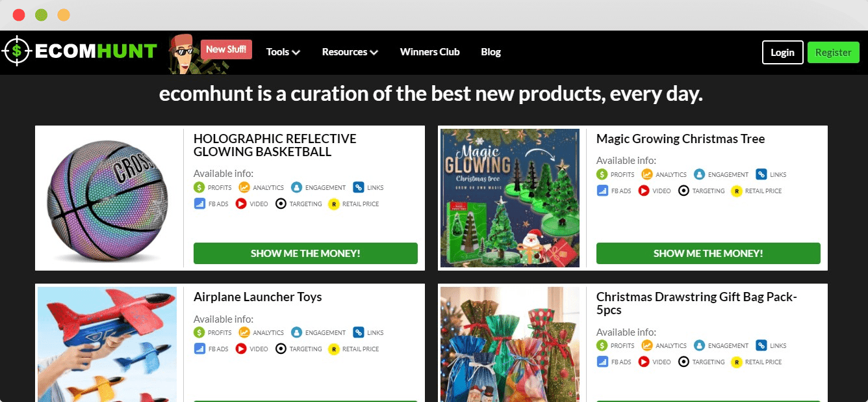Open the Airplane Launcher Toys title link
Image resolution: width=868 pixels, height=402 pixels.
(258, 297)
